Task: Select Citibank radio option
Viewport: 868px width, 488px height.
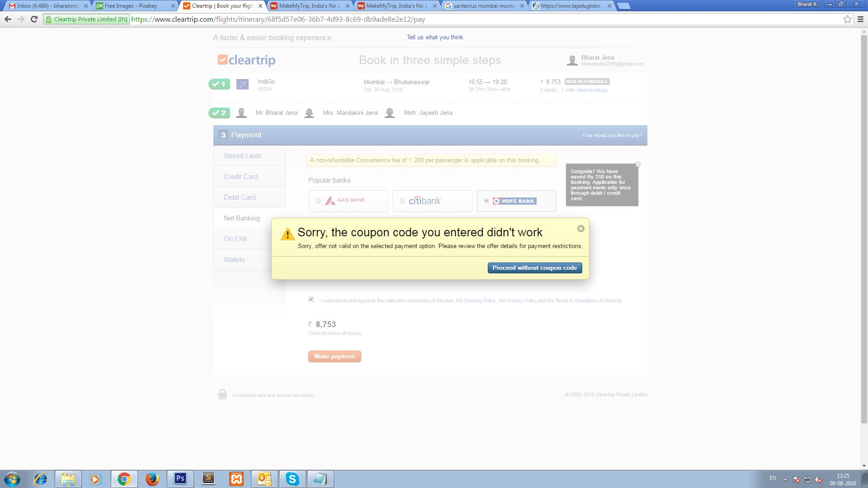Action: 402,201
